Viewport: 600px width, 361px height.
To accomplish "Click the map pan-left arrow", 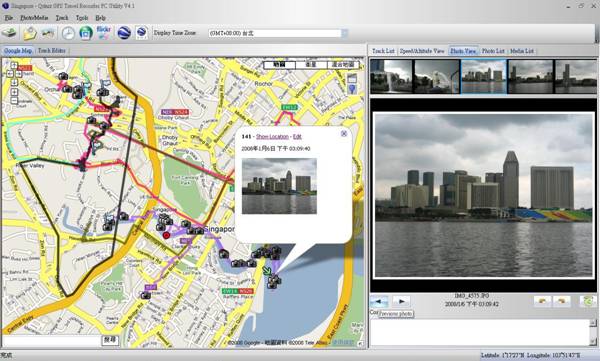I will (10, 74).
